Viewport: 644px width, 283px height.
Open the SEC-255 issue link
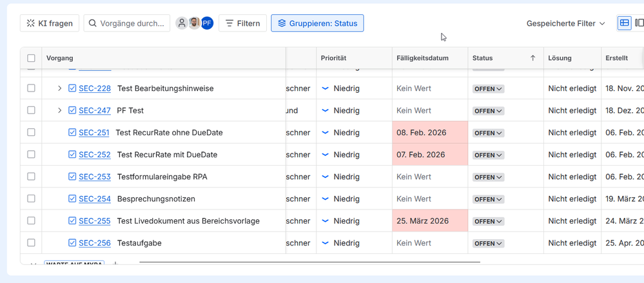coord(95,221)
